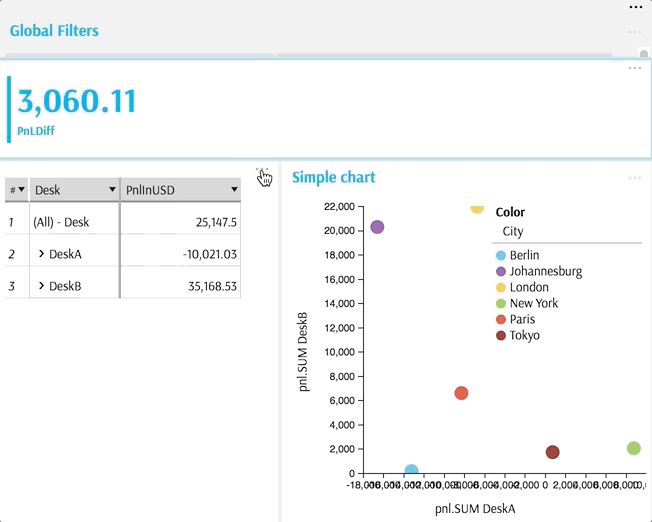Click the Berlin legend color swatch
Viewport: 652px width, 522px height.
coord(501,255)
